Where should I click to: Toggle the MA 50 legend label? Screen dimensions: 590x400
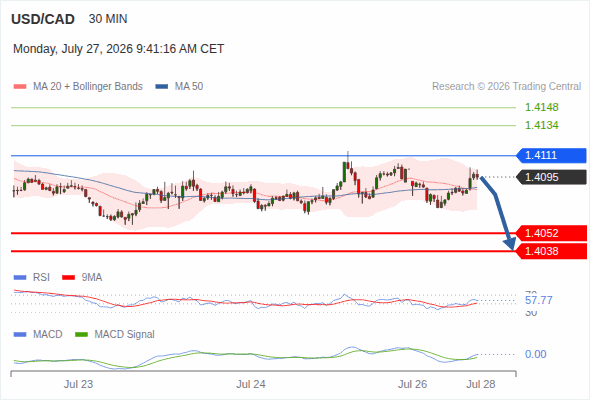(189, 87)
